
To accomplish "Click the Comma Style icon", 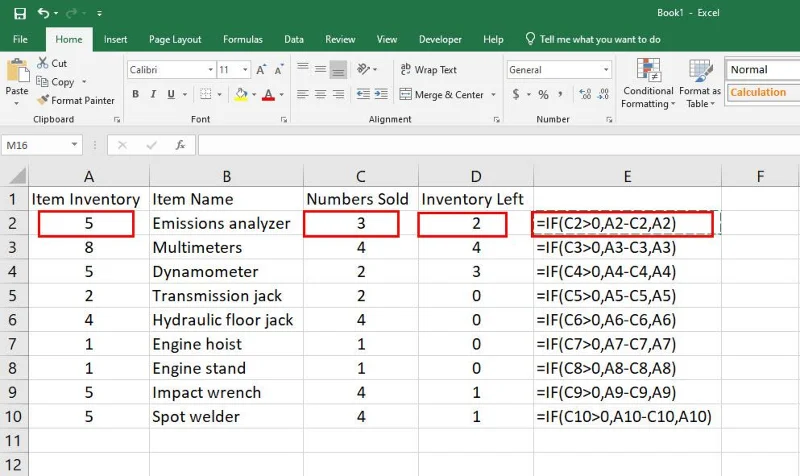I will (561, 94).
